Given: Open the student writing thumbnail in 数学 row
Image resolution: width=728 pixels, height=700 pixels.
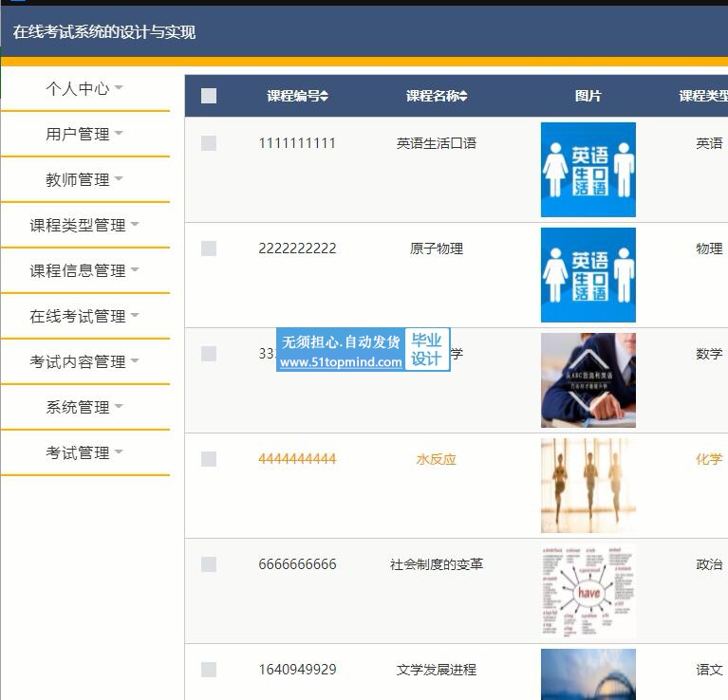Looking at the screenshot, I should click(588, 380).
